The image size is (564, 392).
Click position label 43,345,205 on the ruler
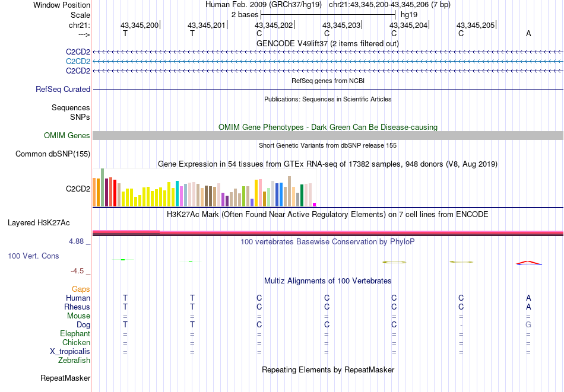click(x=476, y=25)
